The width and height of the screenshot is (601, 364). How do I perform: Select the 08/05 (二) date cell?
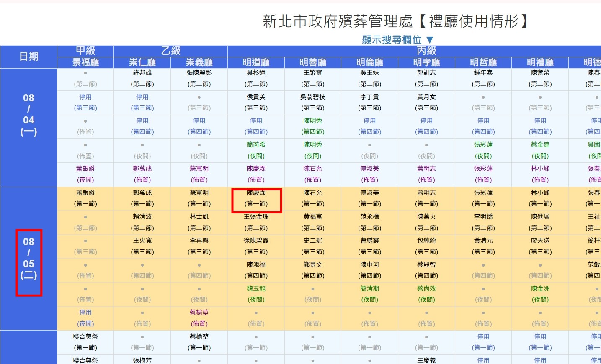click(x=28, y=259)
